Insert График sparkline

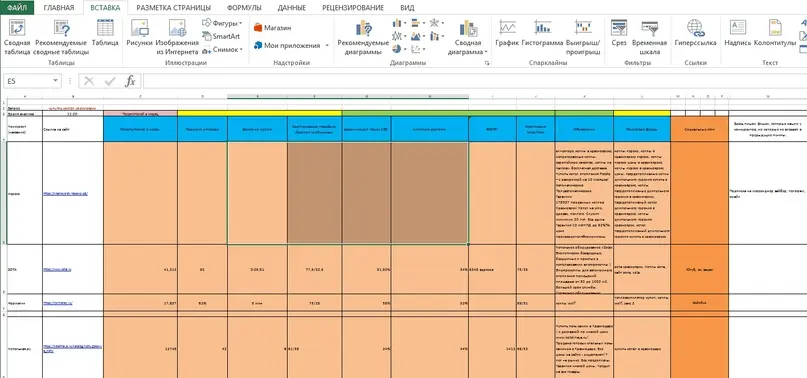coord(507,32)
